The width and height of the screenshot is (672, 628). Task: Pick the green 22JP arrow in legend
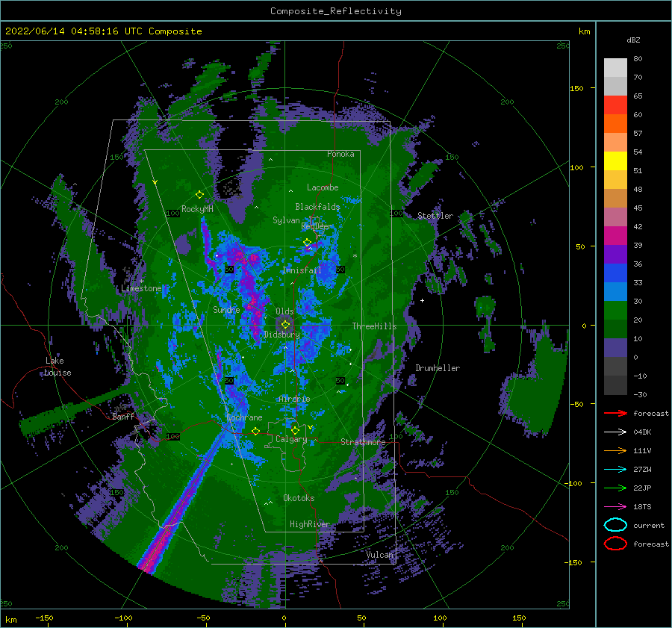click(x=615, y=488)
